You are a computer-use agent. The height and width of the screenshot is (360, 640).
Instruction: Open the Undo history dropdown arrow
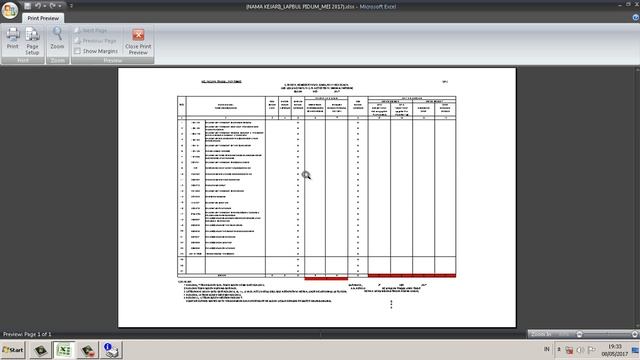pos(44,6)
